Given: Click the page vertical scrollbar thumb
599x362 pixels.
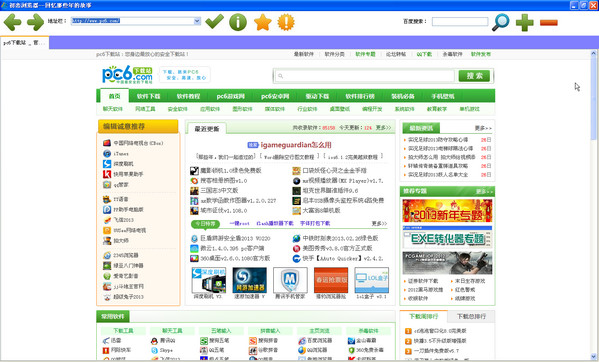Looking at the screenshot, I should (x=594, y=99).
